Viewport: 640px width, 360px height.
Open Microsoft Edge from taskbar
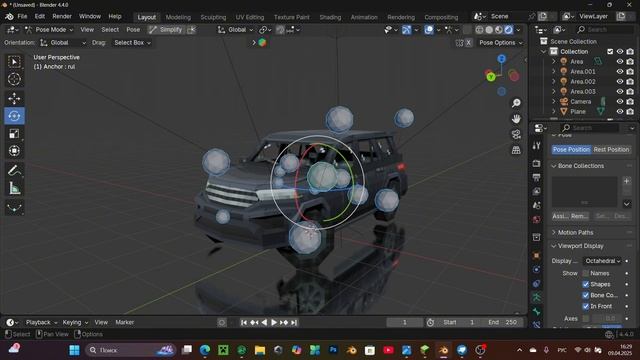point(205,350)
